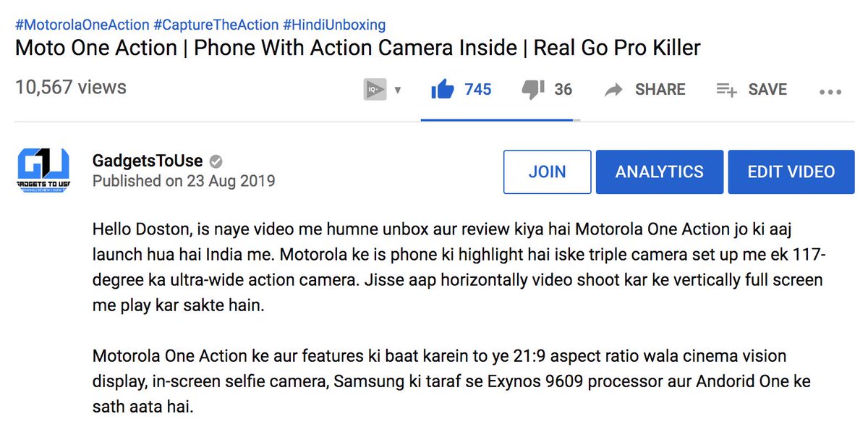Click the 10,567 views text
Image resolution: width=868 pixels, height=440 pixels.
point(71,88)
